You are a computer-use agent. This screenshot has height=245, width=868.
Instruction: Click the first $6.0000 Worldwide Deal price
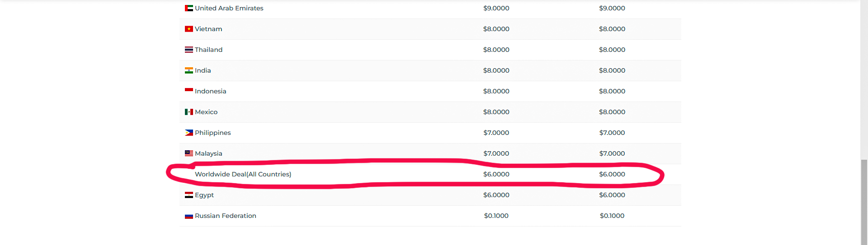(496, 174)
